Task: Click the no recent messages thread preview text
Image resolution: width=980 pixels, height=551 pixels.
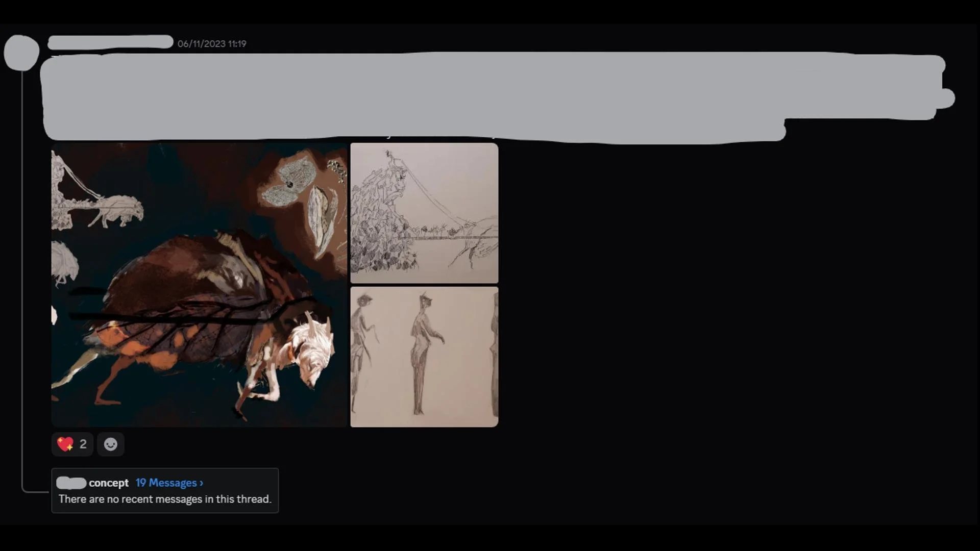Action: click(164, 499)
